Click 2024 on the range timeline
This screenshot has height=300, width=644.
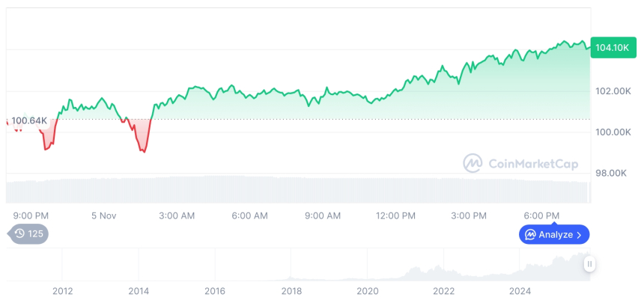[520, 290]
